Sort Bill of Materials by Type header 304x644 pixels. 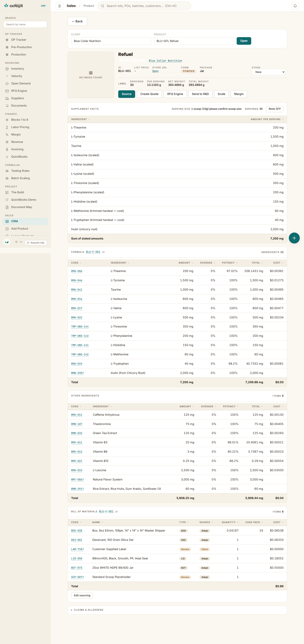[x=184, y=522]
